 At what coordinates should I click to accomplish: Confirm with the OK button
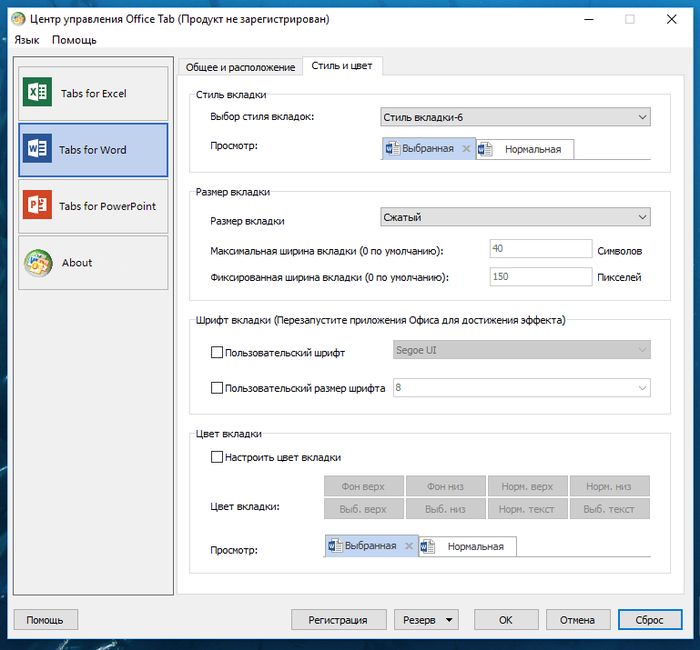(506, 620)
